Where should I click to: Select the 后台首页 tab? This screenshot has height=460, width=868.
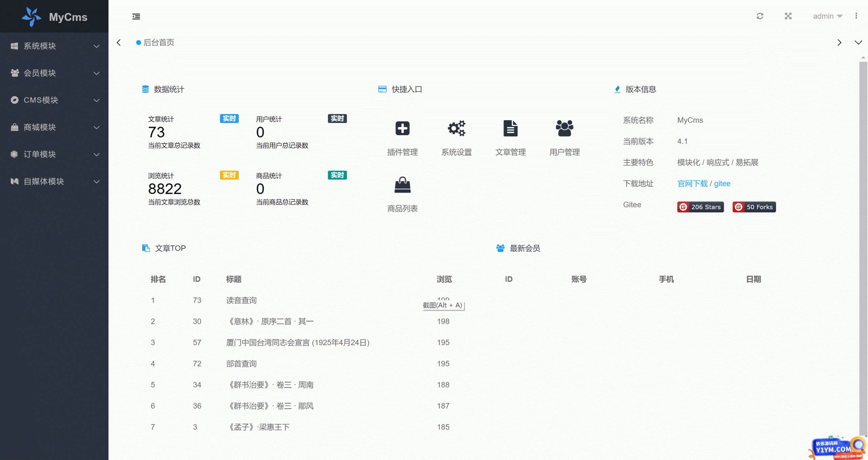pyautogui.click(x=155, y=42)
